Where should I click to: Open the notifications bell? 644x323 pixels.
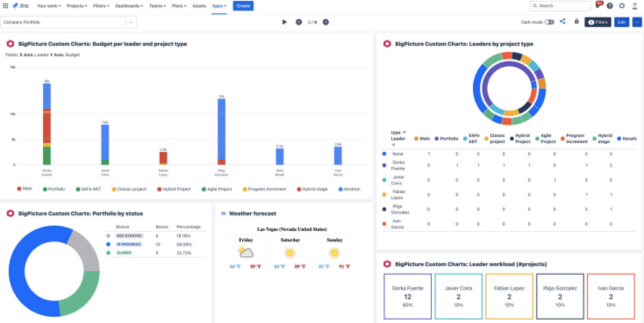(598, 6)
